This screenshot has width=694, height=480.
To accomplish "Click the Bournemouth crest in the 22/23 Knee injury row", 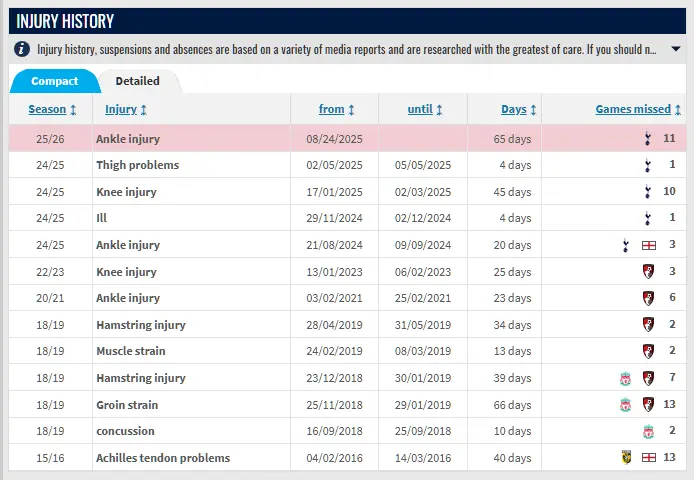I will click(648, 271).
